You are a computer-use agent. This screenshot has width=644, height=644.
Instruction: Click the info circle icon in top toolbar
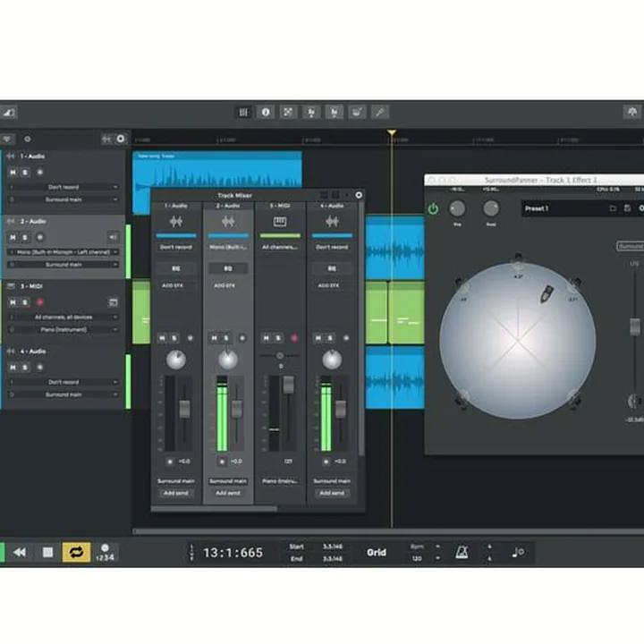click(x=266, y=112)
